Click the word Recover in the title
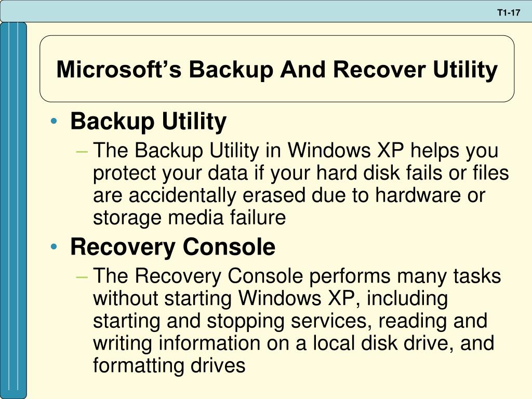532x399 pixels. [x=379, y=70]
